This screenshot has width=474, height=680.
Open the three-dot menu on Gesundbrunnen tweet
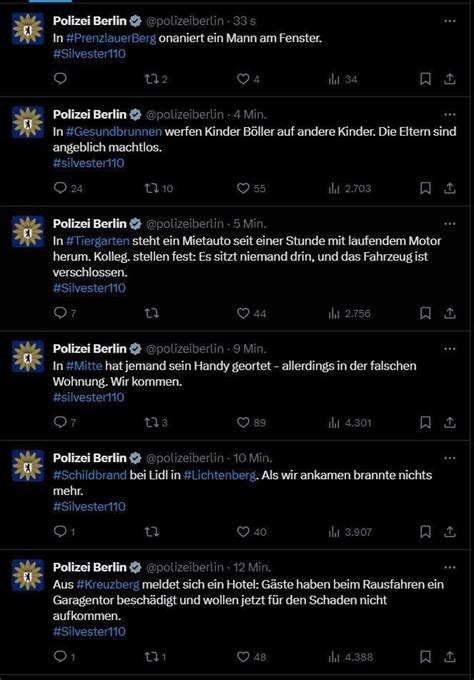(x=450, y=114)
